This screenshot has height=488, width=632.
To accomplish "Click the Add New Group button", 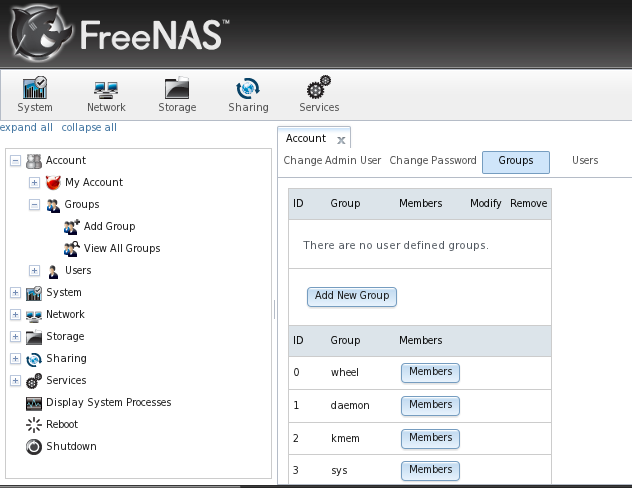I will pyautogui.click(x=352, y=297).
